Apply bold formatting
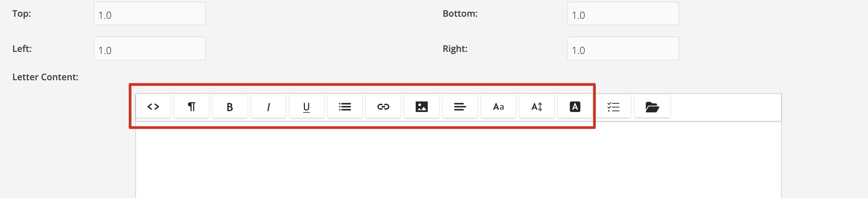The height and width of the screenshot is (198, 868). click(x=230, y=107)
